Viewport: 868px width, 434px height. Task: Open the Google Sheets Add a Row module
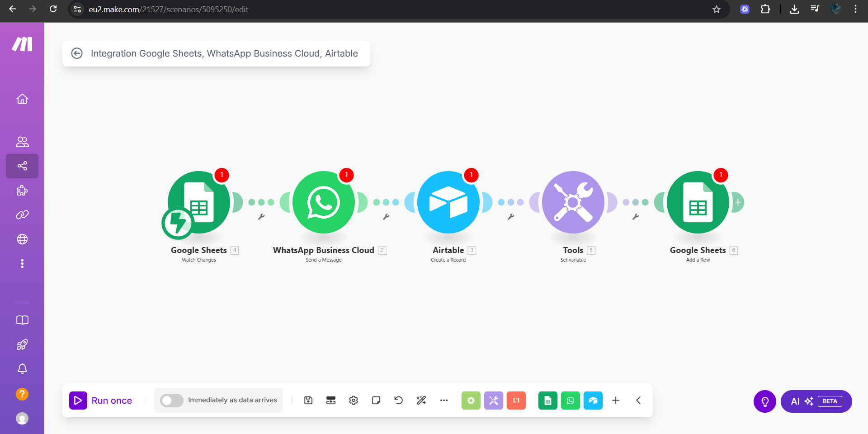point(698,202)
